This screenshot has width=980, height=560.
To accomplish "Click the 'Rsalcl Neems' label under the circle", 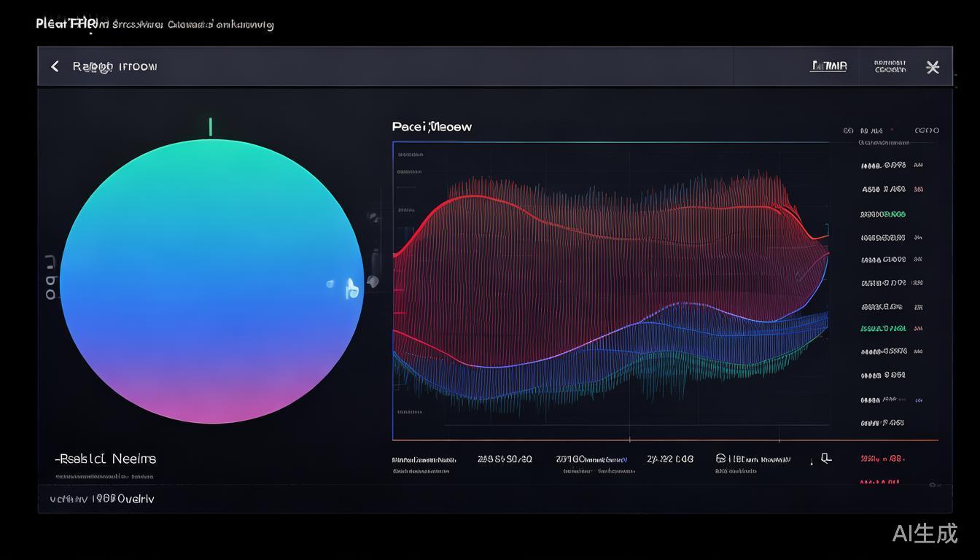I will (x=106, y=459).
